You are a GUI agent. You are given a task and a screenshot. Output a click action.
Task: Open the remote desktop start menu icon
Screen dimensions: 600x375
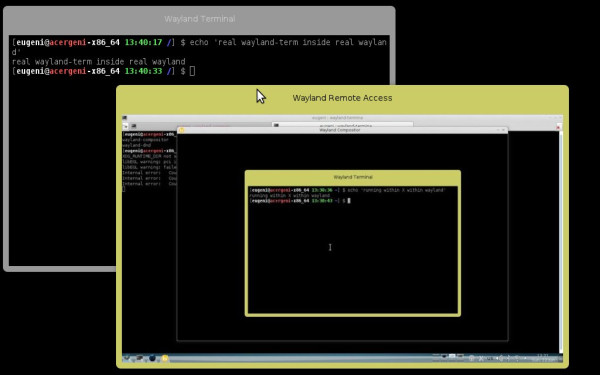pos(127,359)
